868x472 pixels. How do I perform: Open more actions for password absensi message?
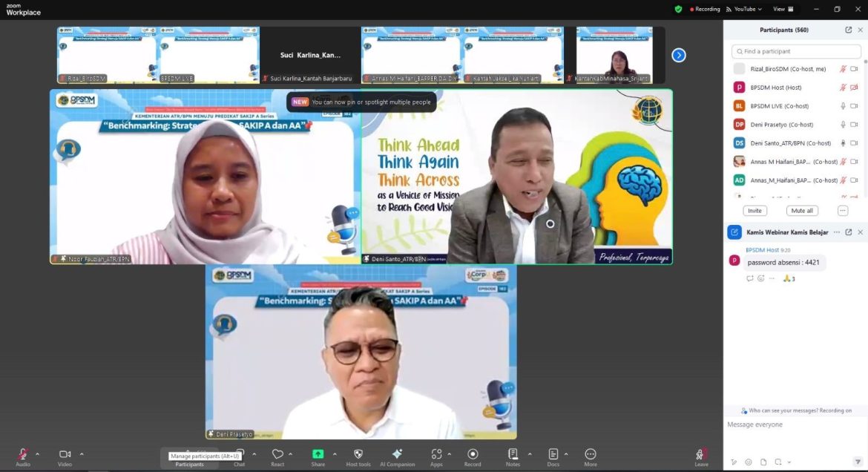(772, 278)
